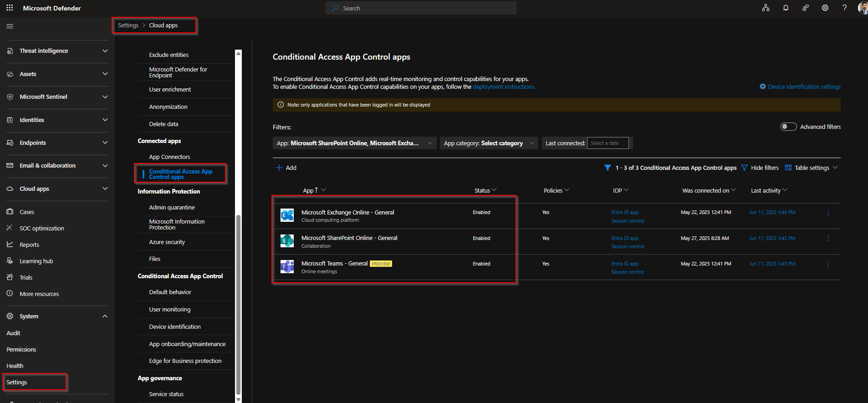Viewport: 868px width, 403px height.
Task: Click Add to add an app
Action: (x=286, y=168)
